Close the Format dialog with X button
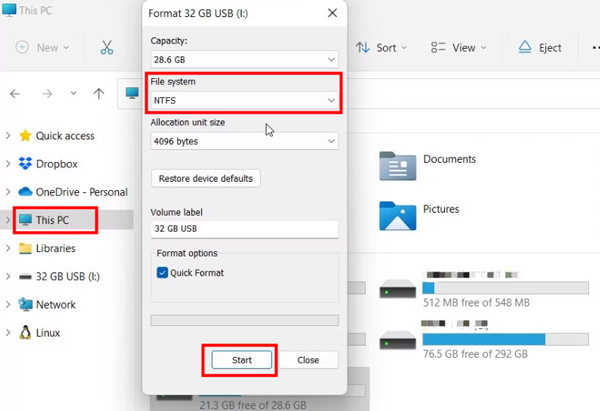This screenshot has width=600, height=411. [332, 13]
